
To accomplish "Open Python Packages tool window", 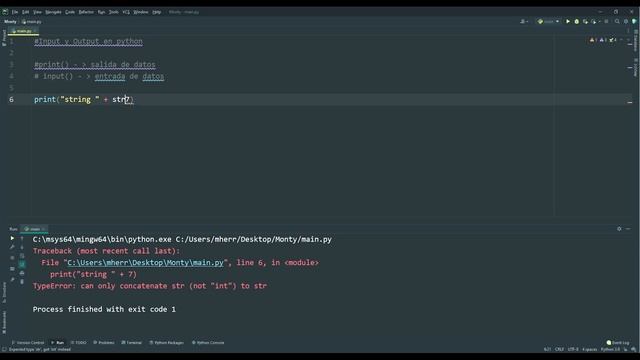I will tap(167, 343).
